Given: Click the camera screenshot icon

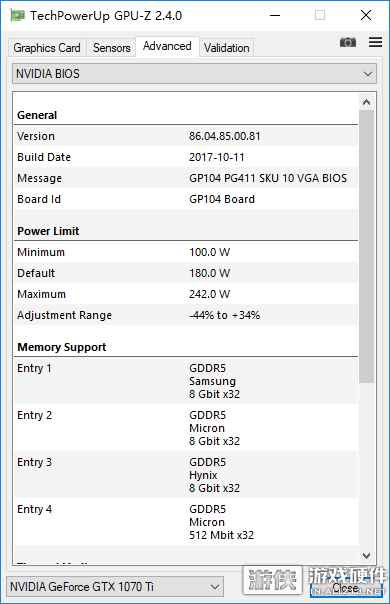Looking at the screenshot, I should coord(348,42).
